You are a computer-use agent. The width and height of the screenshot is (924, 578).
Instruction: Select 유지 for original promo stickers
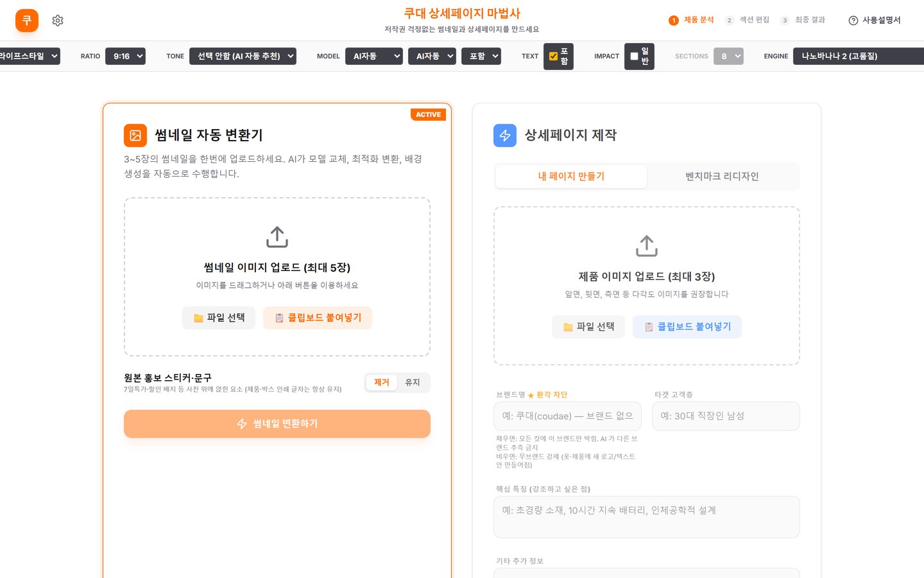(413, 383)
